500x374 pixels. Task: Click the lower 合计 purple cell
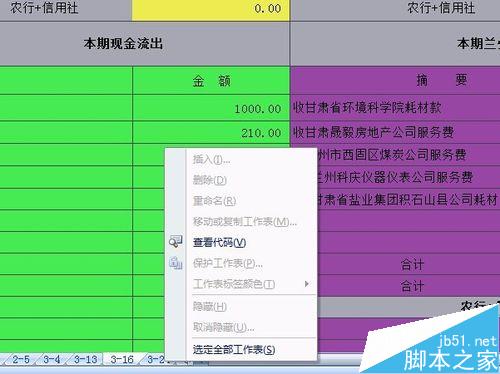click(x=409, y=286)
